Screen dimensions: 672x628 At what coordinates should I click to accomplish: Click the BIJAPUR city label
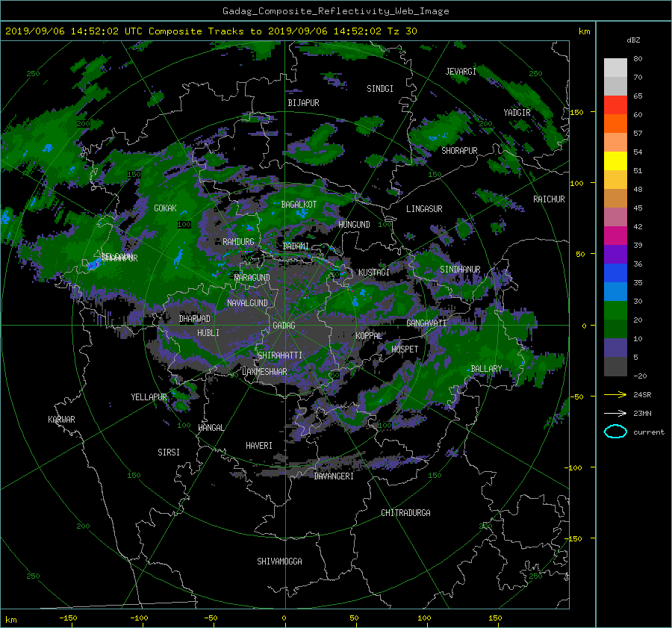[x=303, y=103]
